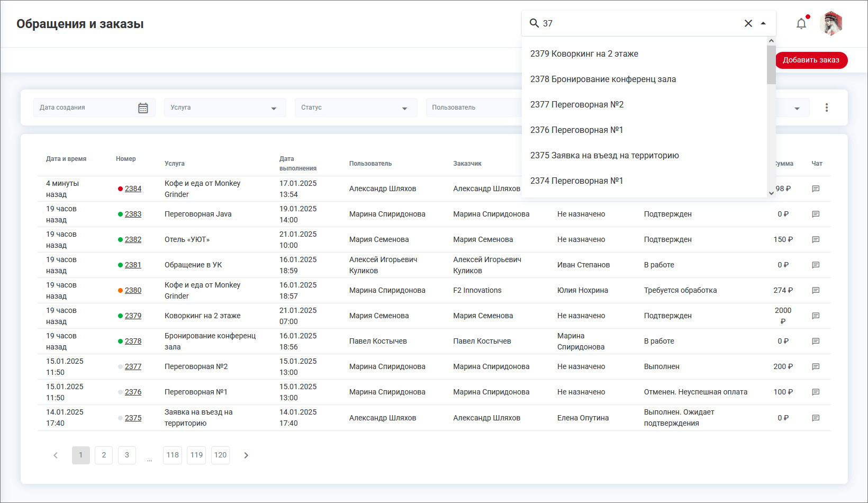Open the notifications bell
The height and width of the screenshot is (503, 868).
click(801, 24)
